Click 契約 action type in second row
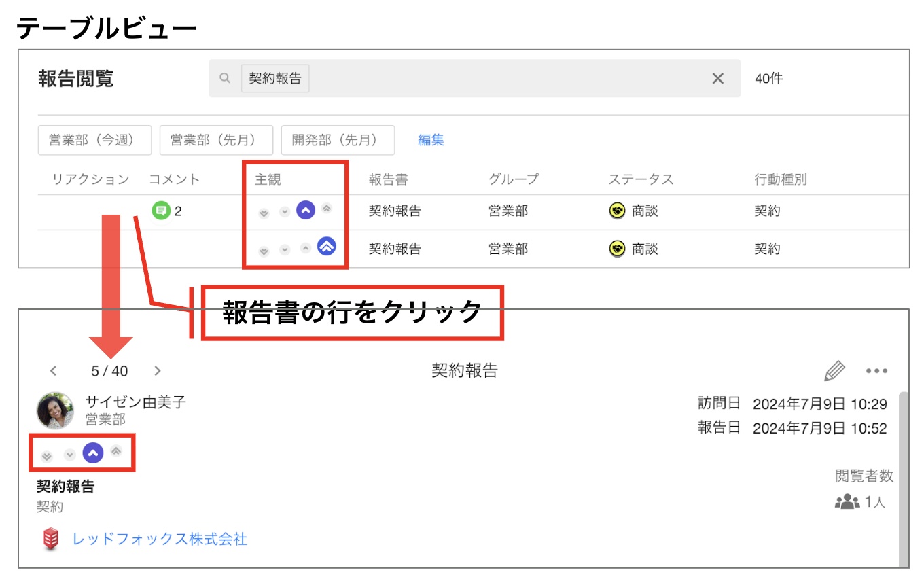This screenshot has height=583, width=924. pyautogui.click(x=767, y=249)
